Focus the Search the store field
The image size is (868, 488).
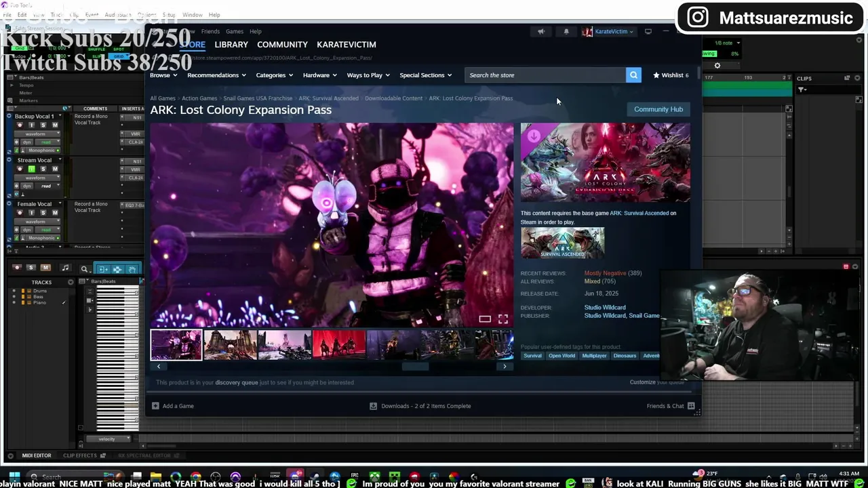tap(545, 75)
